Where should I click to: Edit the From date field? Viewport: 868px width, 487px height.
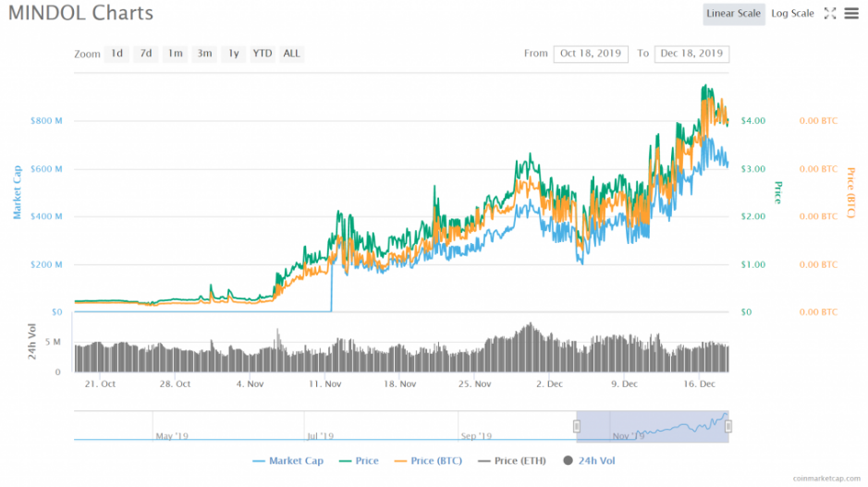pyautogui.click(x=591, y=54)
